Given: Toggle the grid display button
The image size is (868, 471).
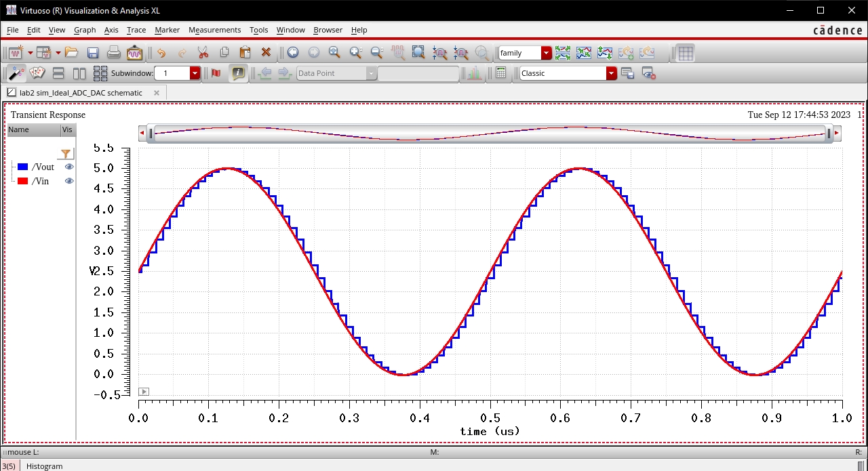Looking at the screenshot, I should coord(686,53).
